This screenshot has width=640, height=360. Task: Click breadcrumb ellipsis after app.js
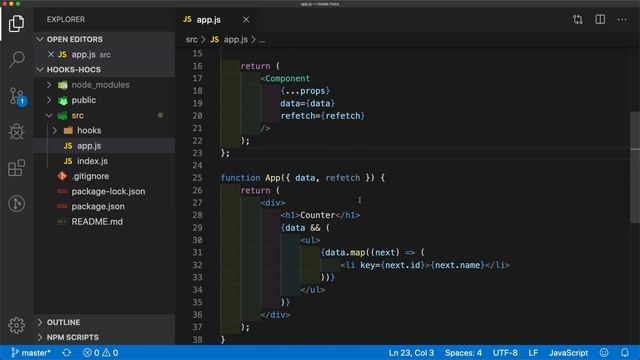(x=262, y=40)
